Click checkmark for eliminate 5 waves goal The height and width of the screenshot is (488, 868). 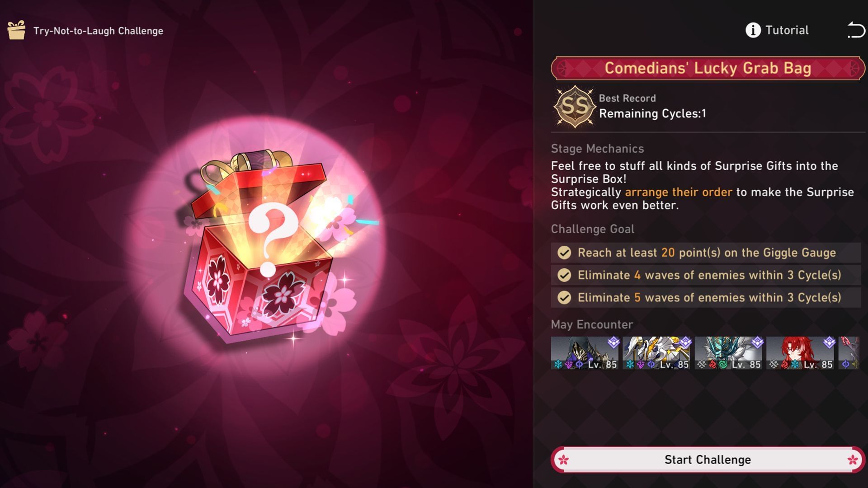(564, 298)
